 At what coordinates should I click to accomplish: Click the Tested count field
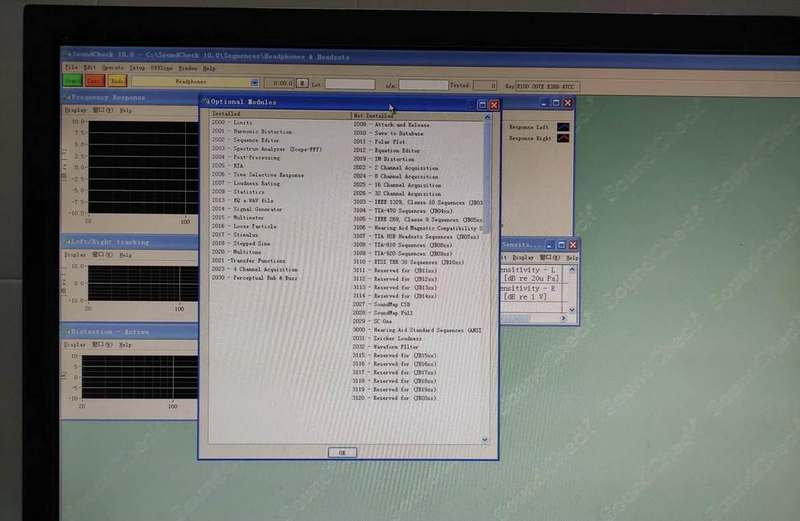click(x=485, y=85)
